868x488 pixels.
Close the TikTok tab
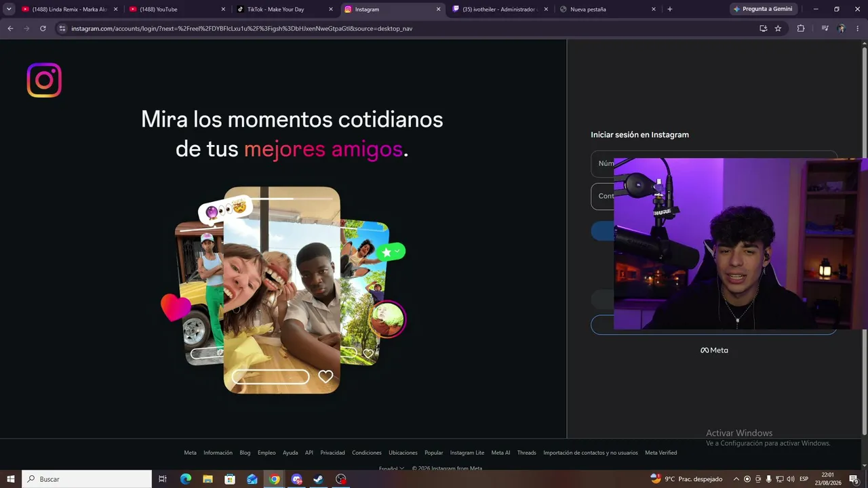(331, 9)
